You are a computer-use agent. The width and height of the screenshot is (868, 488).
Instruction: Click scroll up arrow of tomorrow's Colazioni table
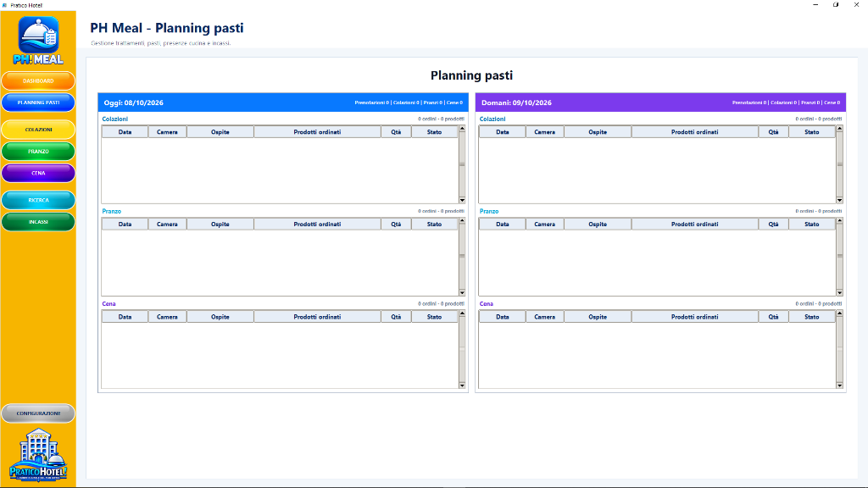tap(840, 129)
